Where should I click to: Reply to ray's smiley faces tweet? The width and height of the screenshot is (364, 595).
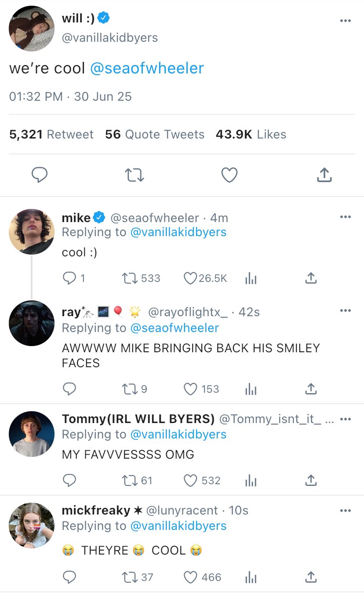(x=69, y=389)
